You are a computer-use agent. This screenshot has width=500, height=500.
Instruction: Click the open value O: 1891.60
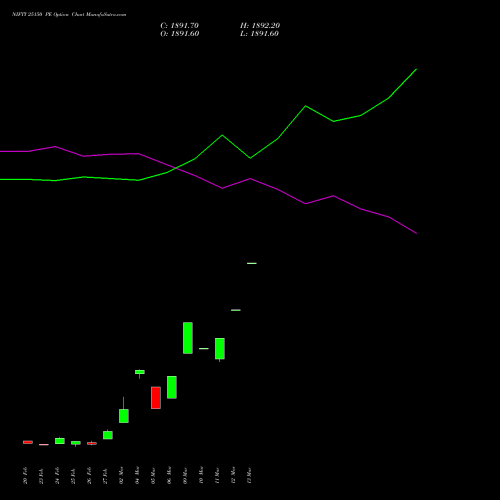(x=180, y=34)
